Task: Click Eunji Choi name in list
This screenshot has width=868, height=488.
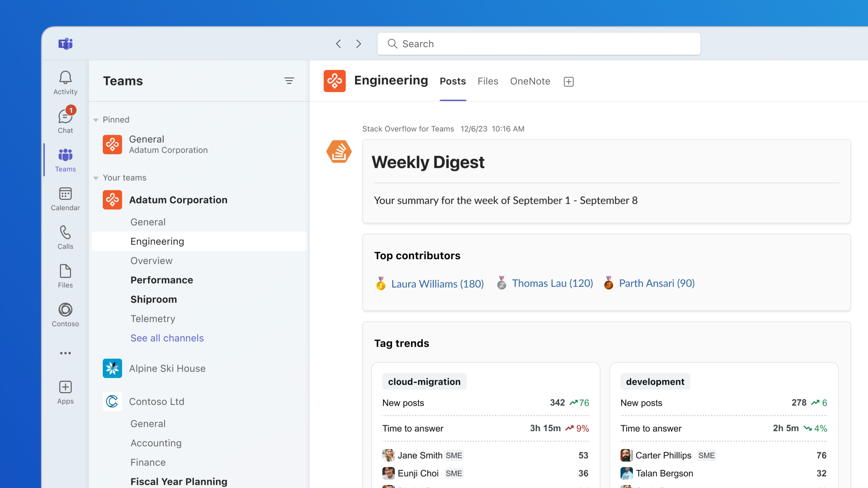Action: 418,473
